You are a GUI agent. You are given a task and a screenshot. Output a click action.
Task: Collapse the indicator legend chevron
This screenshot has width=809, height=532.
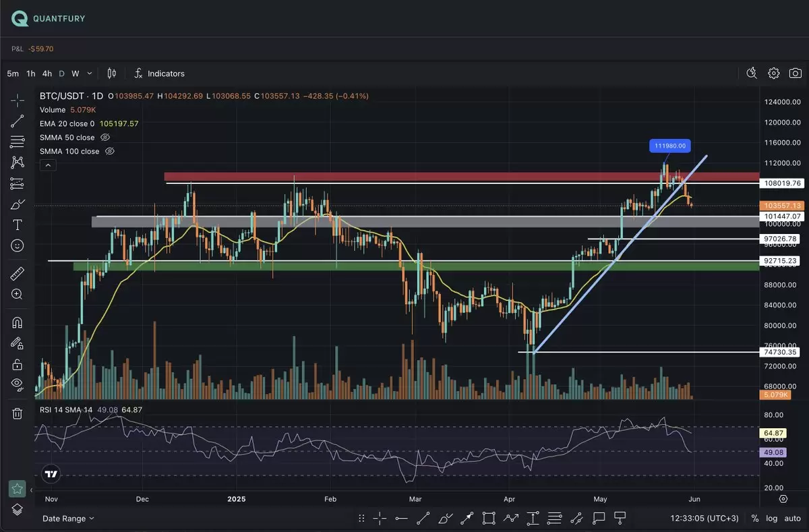tap(48, 165)
